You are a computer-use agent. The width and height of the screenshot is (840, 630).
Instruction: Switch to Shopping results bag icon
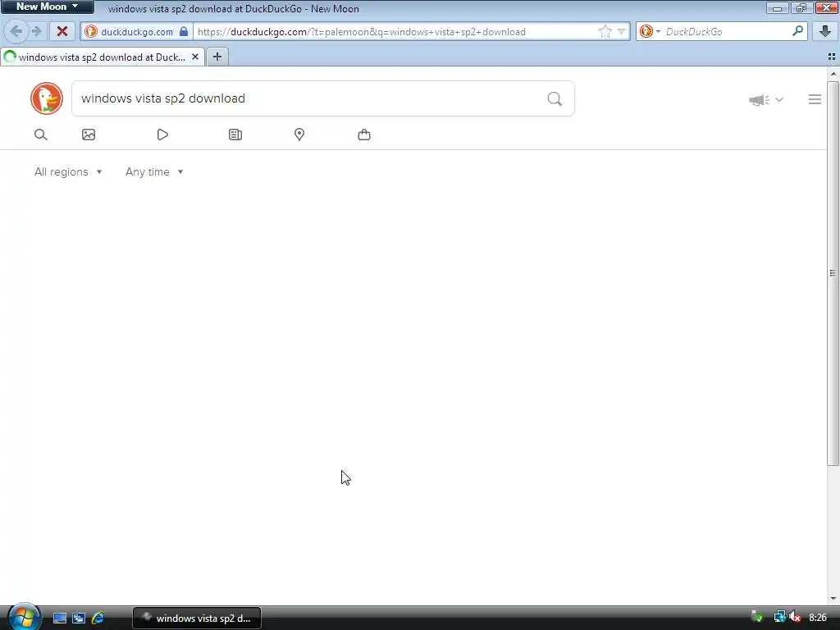coord(364,135)
